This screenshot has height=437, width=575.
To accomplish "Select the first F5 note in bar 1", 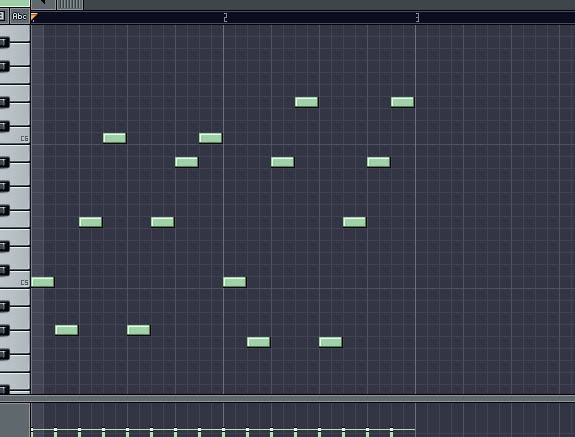I will pyautogui.click(x=91, y=222).
